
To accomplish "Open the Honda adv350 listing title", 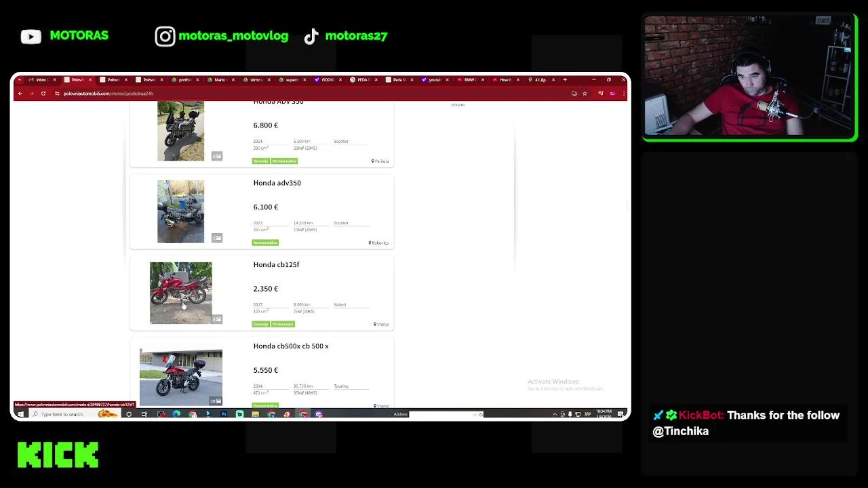I will (x=277, y=183).
